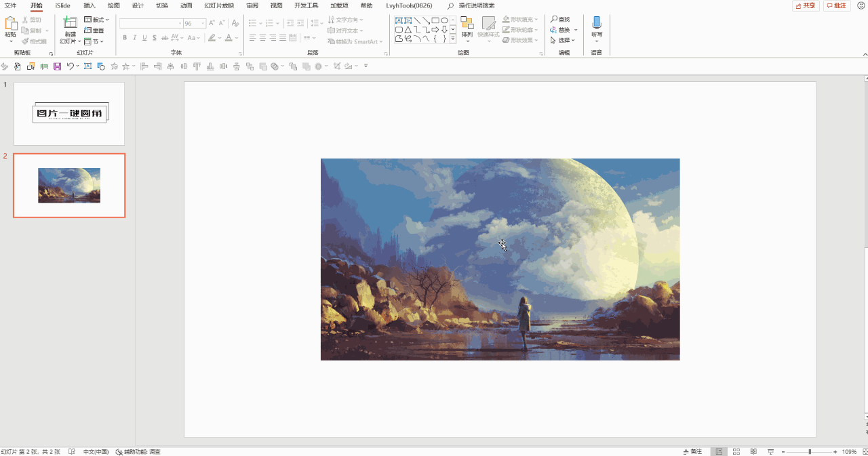This screenshot has height=456, width=868.
Task: Select the oval shape in shapes gallery
Action: 444,20
